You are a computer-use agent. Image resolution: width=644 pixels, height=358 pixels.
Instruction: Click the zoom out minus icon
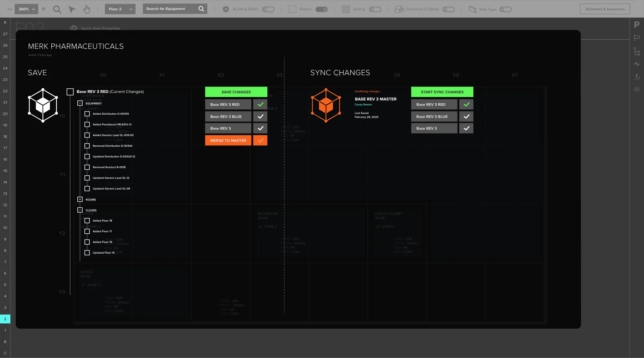point(9,9)
